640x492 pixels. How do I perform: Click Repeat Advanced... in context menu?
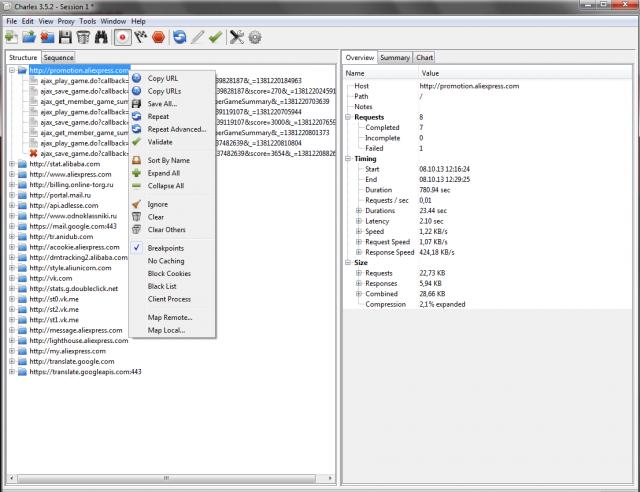(x=172, y=129)
